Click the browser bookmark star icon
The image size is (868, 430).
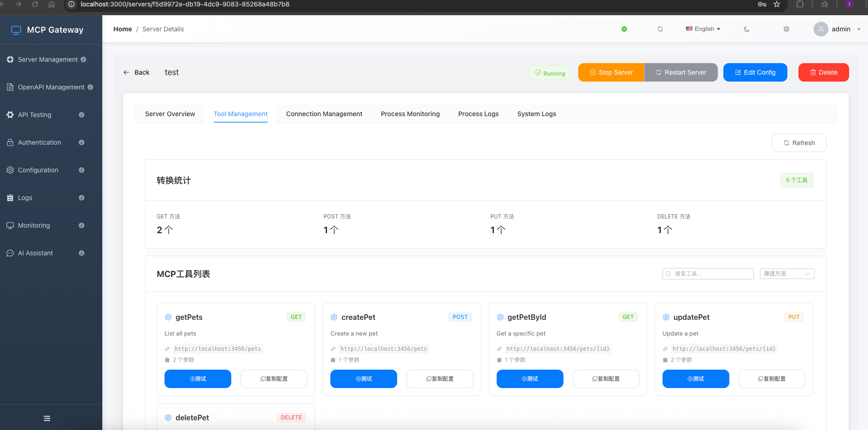777,4
